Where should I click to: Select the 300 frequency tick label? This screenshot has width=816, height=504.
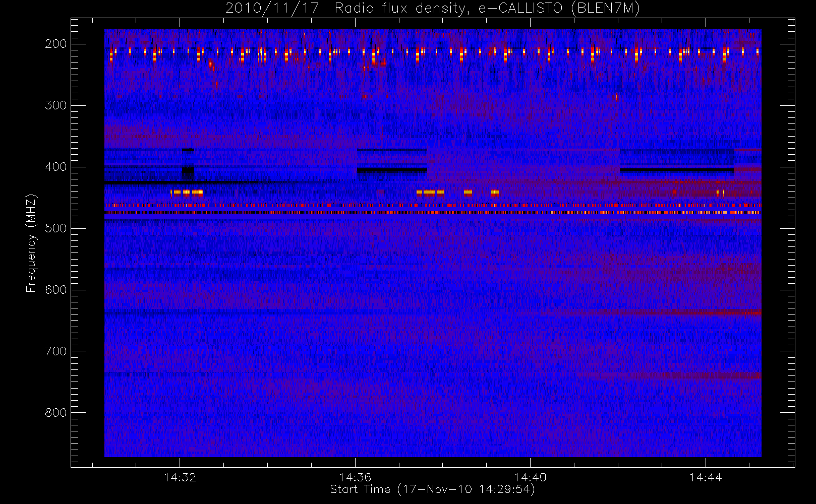coord(56,105)
